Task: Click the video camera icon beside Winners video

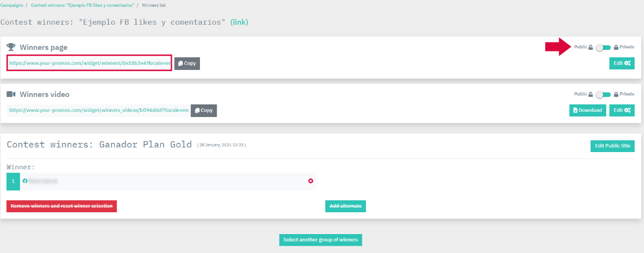Action: click(x=11, y=94)
